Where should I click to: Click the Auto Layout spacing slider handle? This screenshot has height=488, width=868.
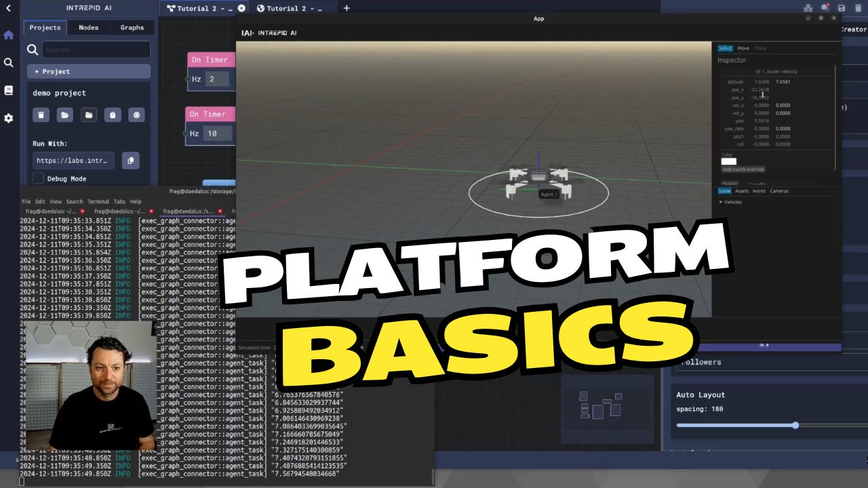pos(795,425)
